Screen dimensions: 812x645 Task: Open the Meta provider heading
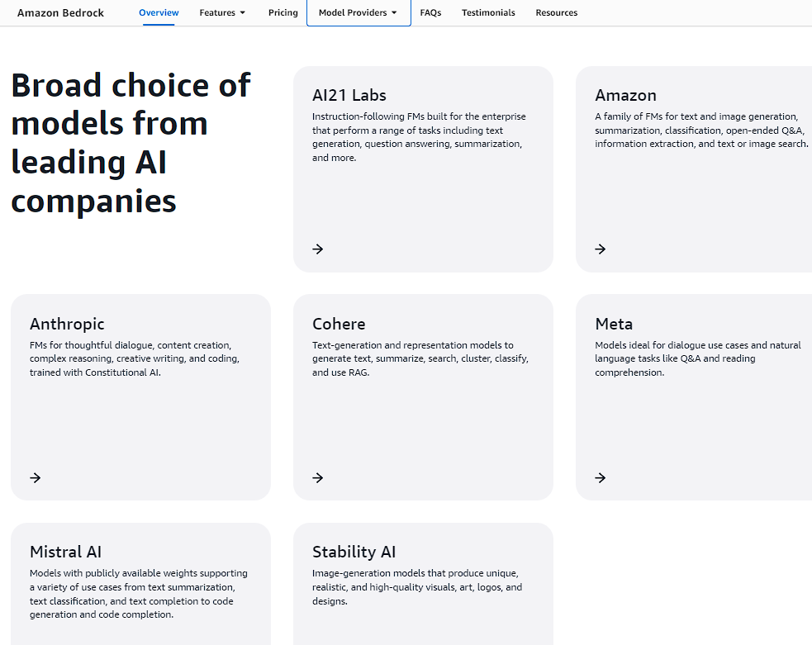(614, 324)
